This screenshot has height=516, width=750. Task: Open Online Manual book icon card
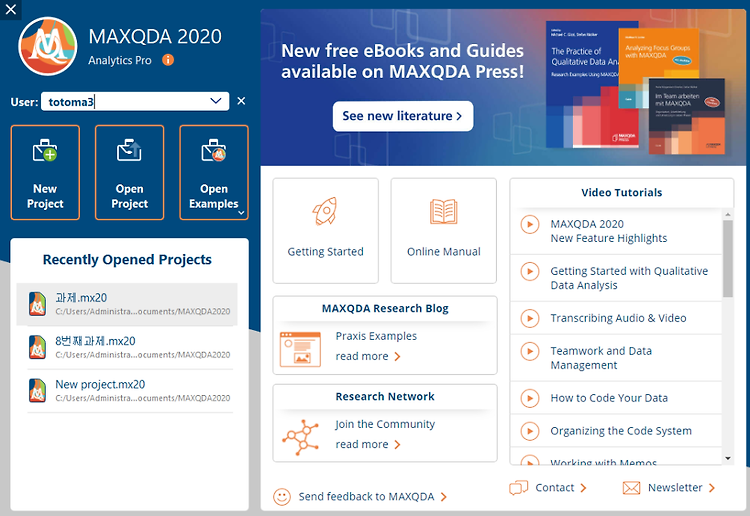[444, 231]
